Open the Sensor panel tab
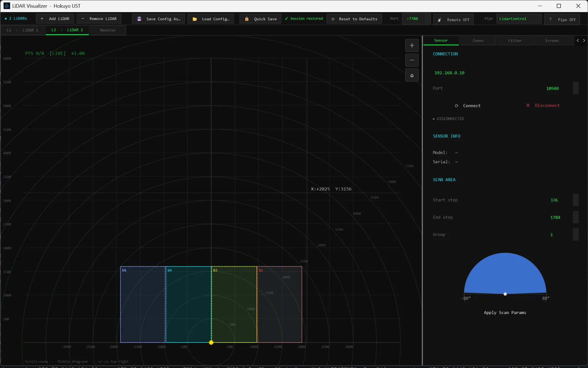 441,41
